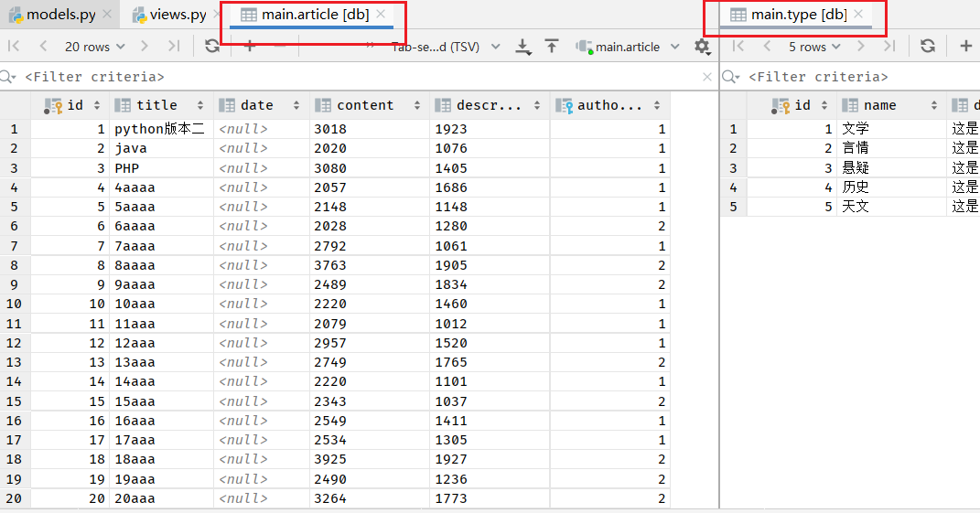Image resolution: width=980 pixels, height=513 pixels.
Task: Open the filter history search icon in main.article
Action: [x=8, y=77]
